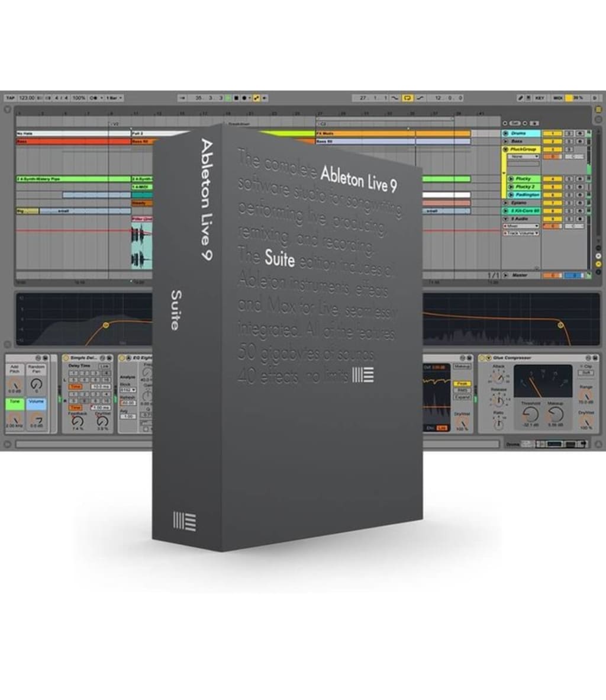Solo the Drums track
The height and width of the screenshot is (700, 606).
tap(569, 133)
